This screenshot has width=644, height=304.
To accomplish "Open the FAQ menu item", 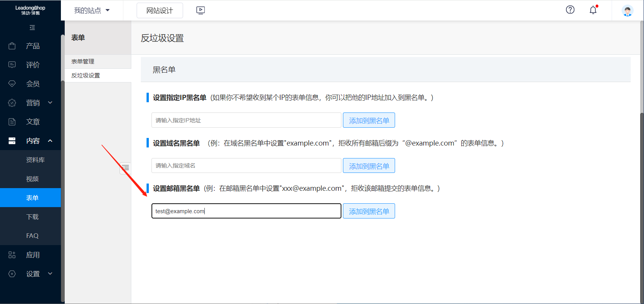I will pyautogui.click(x=32, y=236).
